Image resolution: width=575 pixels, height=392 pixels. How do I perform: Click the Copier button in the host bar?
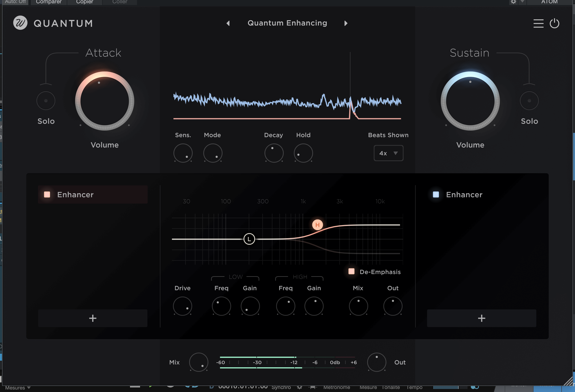click(x=84, y=2)
